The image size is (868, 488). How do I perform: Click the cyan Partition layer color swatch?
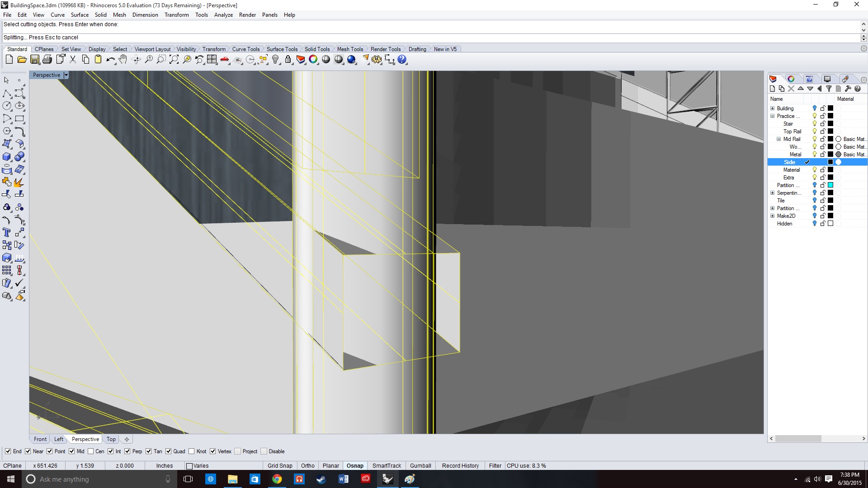(x=830, y=185)
